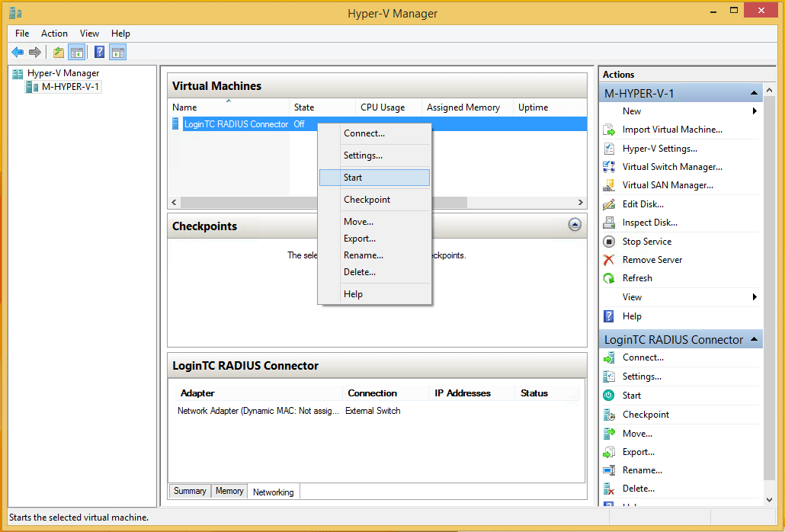
Task: Click Import Virtual Machine icon in Actions
Action: [609, 130]
